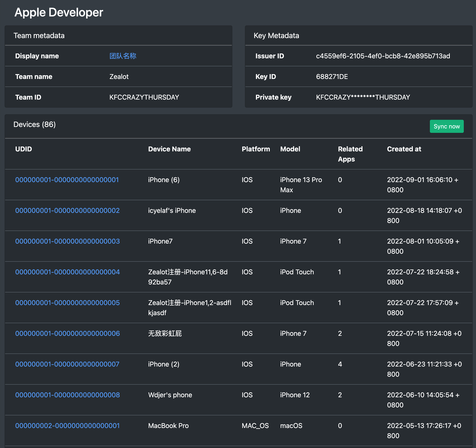Screen dimensions: 476x448
Task: Select model cell iPhone 13 Pro Max
Action: [x=301, y=185]
